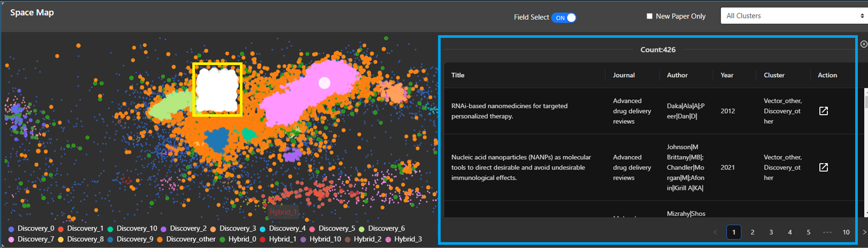Click the Space Map heading
Screen dimensions: 868x248
tap(32, 12)
